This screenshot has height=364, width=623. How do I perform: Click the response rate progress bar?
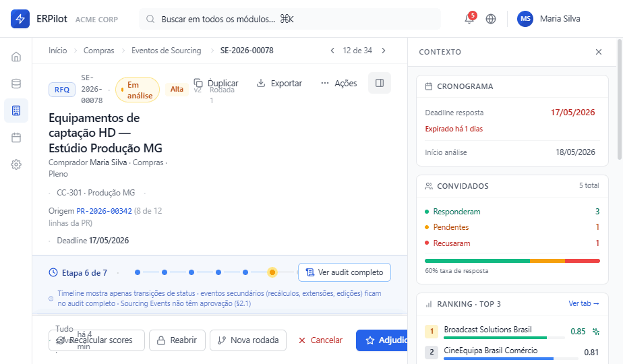512,261
